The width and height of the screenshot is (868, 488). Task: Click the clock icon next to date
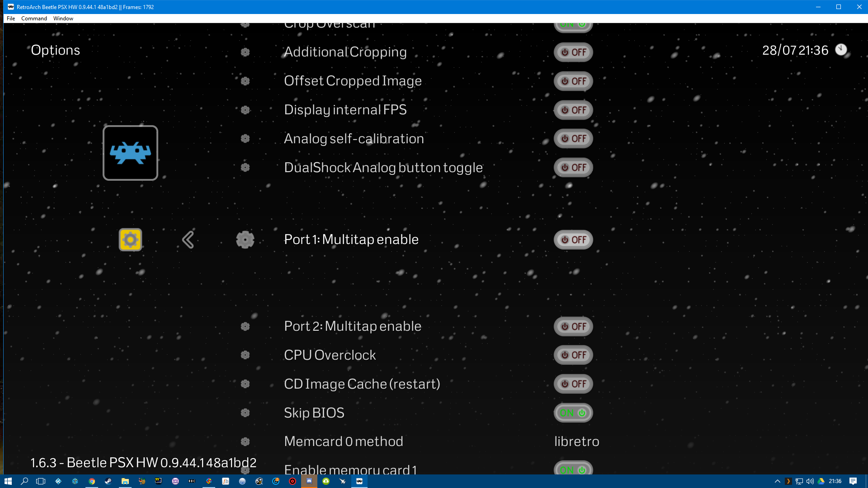(x=841, y=50)
